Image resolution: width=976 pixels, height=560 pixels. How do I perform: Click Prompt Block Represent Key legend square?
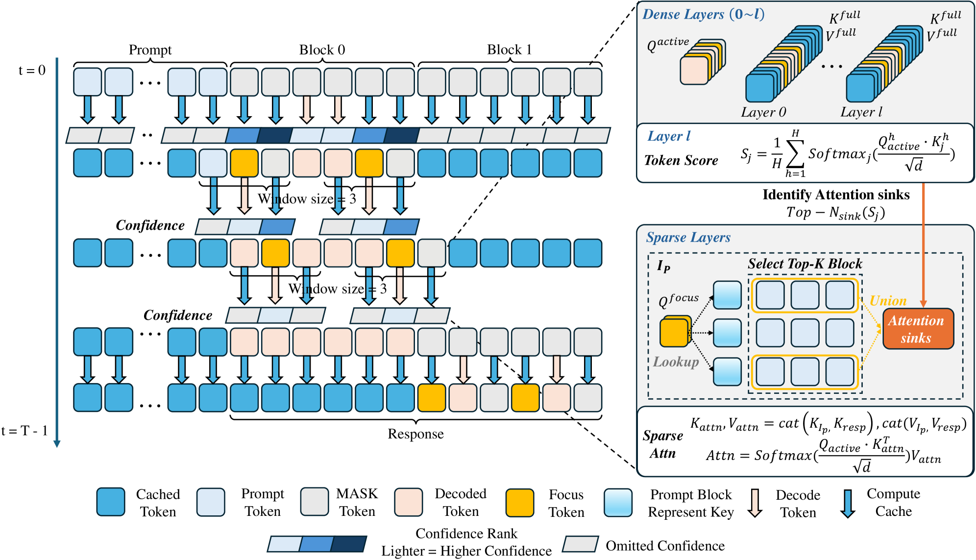point(618,503)
